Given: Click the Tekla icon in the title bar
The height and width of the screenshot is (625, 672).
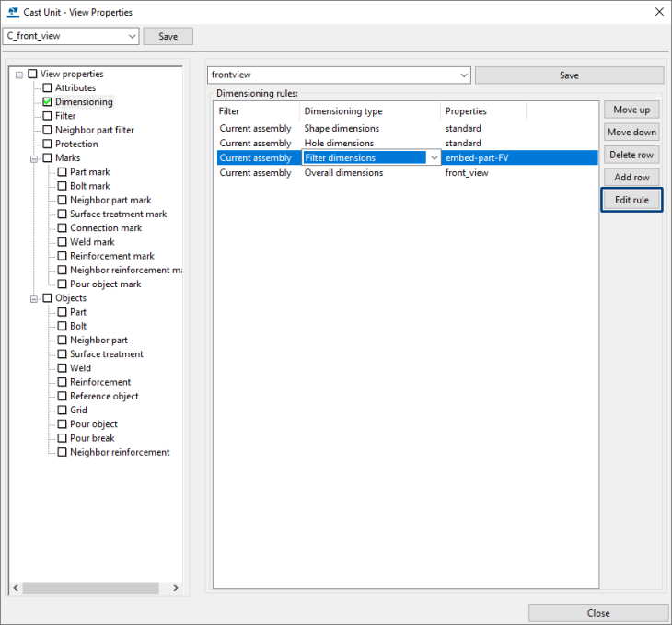Looking at the screenshot, I should click(11, 12).
